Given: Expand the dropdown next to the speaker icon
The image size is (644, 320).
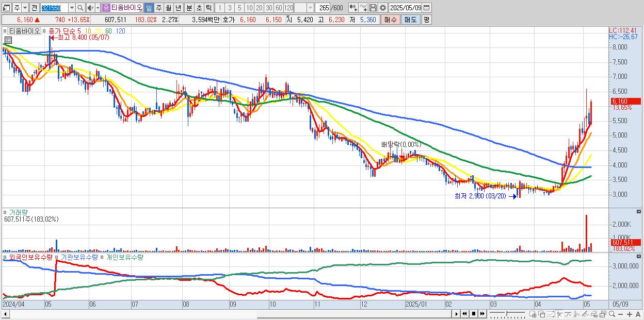Looking at the screenshot, I should 98,8.
